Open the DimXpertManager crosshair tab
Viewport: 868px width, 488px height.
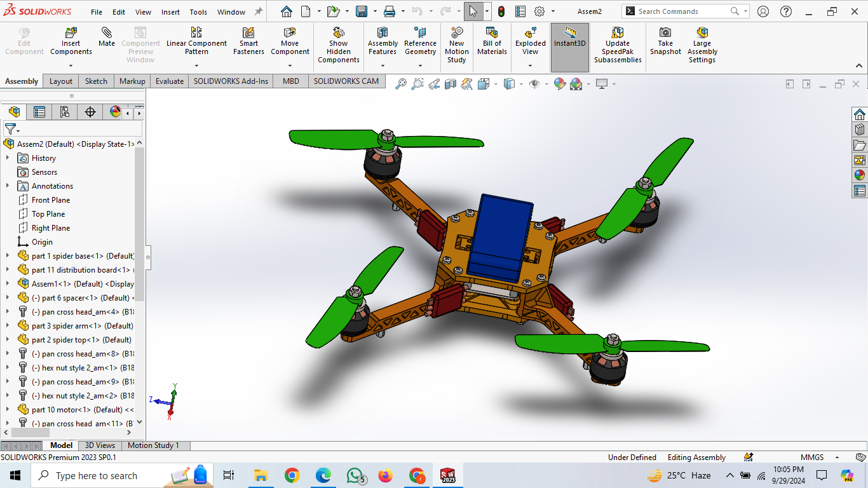pos(90,112)
